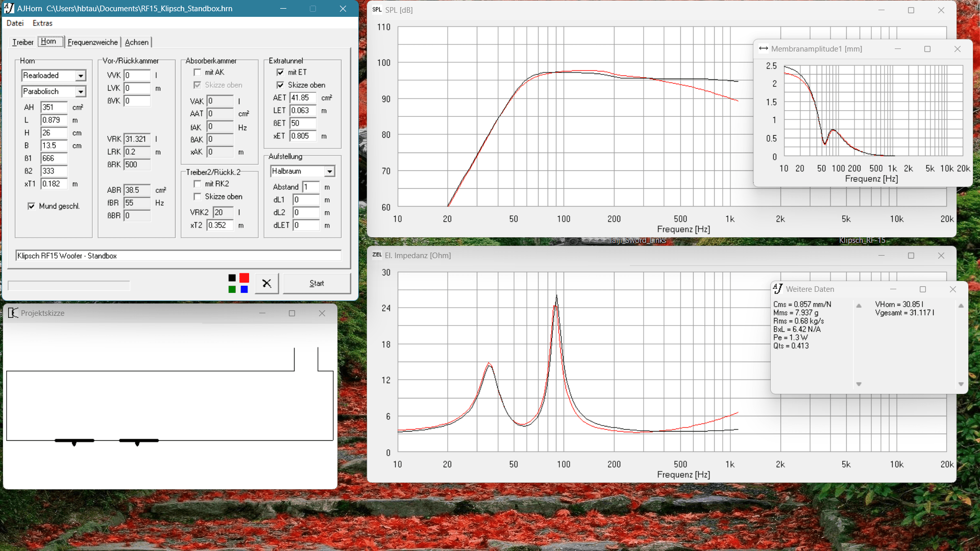Image resolution: width=980 pixels, height=551 pixels.
Task: Click the LET tunnel length field
Action: [303, 110]
